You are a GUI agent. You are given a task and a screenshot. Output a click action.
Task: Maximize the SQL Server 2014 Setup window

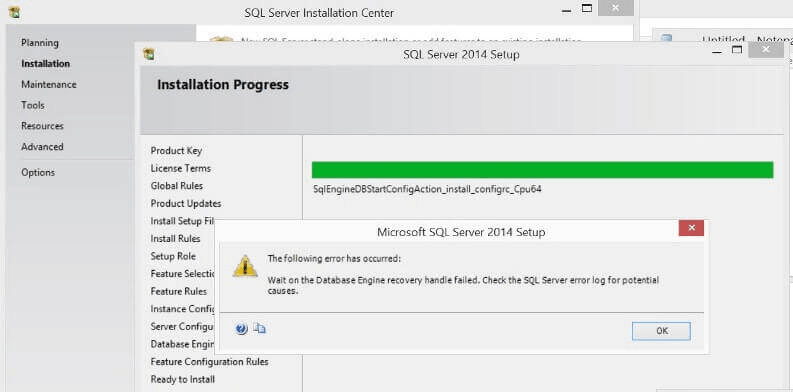[x=737, y=50]
